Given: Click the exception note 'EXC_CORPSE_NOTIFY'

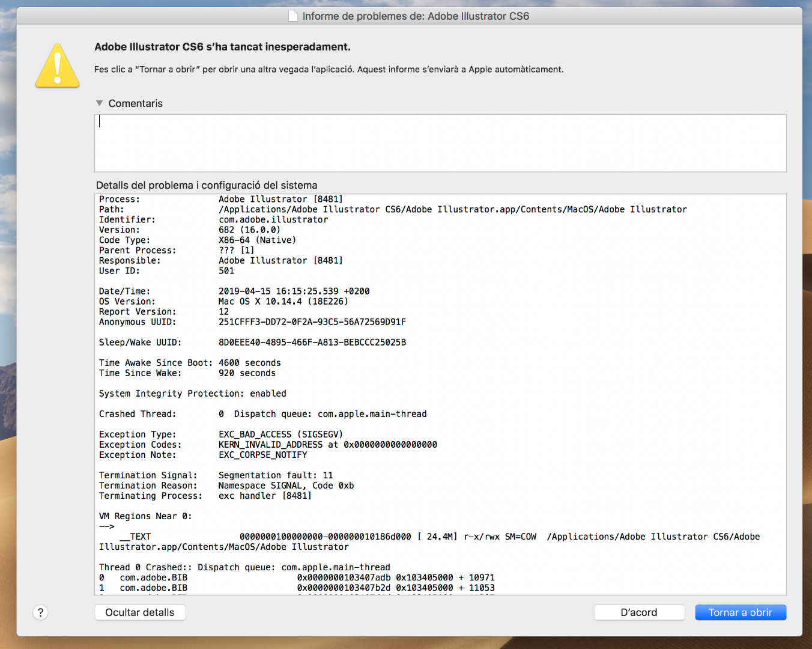Looking at the screenshot, I should (x=263, y=455).
